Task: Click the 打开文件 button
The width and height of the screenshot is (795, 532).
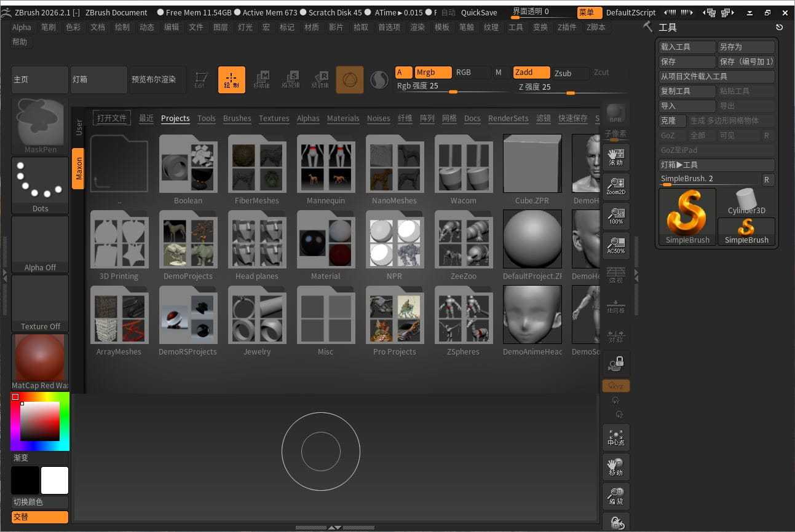Action: 112,118
